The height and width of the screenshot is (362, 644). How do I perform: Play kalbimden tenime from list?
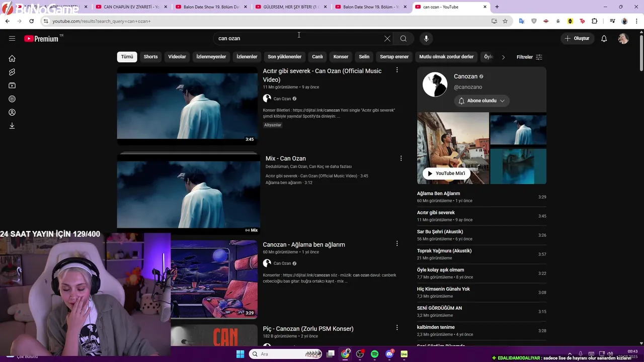click(481, 331)
